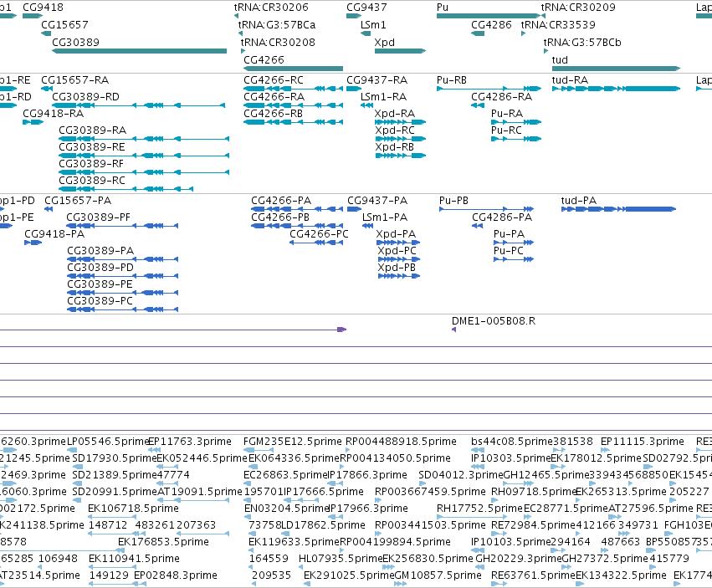Click the tud gene bar
This screenshot has height=588, width=712.
[616, 69]
